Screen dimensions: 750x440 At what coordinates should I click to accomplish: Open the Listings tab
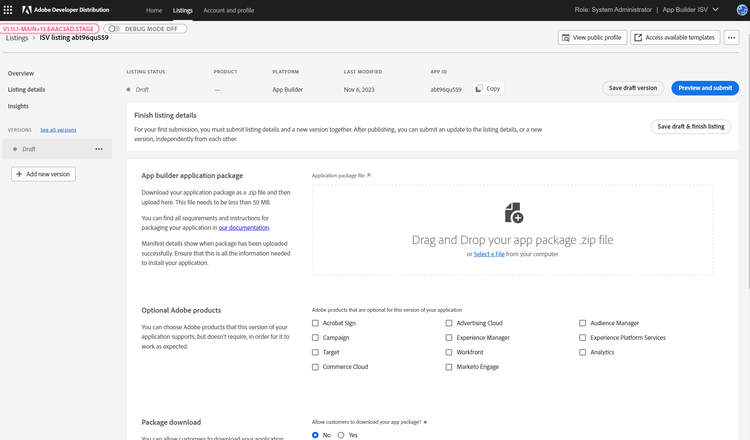tap(183, 10)
